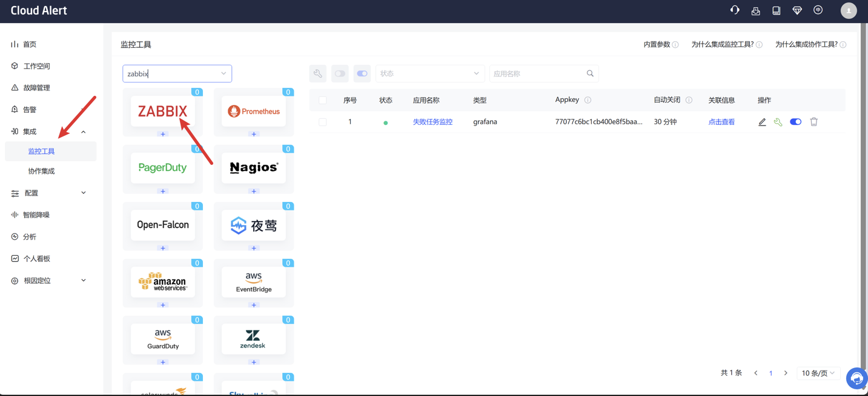Open the aws GuardDuty card
The height and width of the screenshot is (396, 868).
click(163, 338)
